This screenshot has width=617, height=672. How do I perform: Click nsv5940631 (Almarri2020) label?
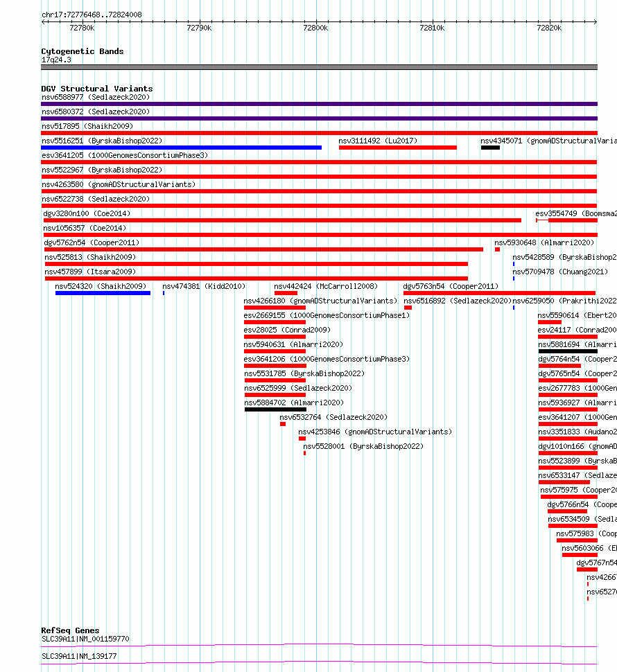click(293, 345)
